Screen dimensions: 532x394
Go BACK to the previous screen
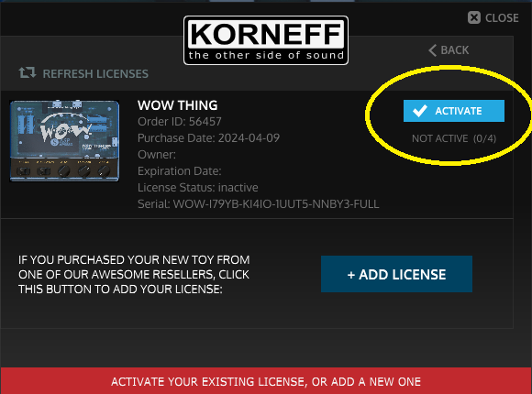pos(449,50)
